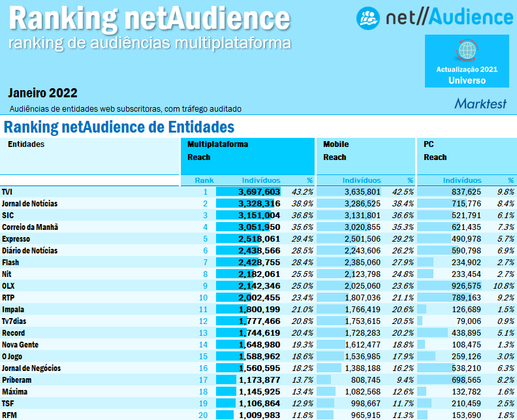Select the Mobile Reach column header
Viewport: 517px width, 420px height.
point(336,150)
